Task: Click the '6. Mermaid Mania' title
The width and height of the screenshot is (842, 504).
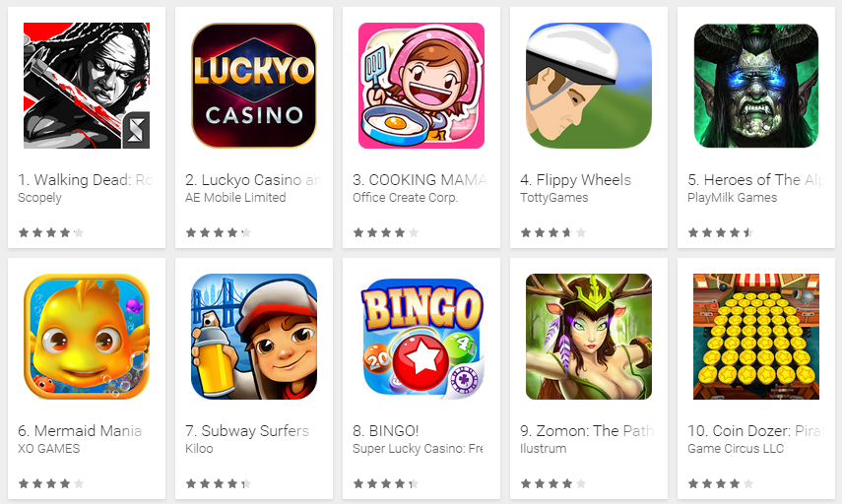Action: (80, 430)
